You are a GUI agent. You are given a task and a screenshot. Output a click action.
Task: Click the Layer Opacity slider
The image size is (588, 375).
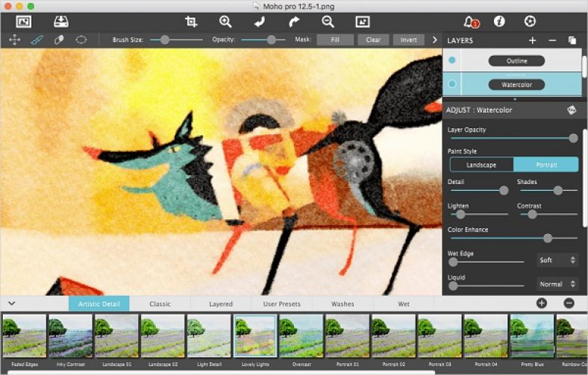click(x=514, y=138)
